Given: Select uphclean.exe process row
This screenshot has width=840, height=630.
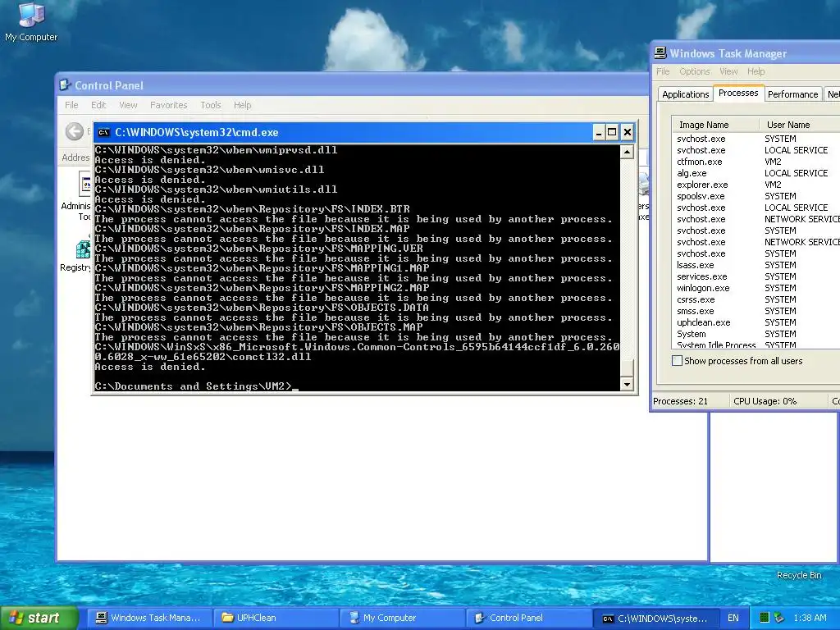Looking at the screenshot, I should [x=756, y=322].
